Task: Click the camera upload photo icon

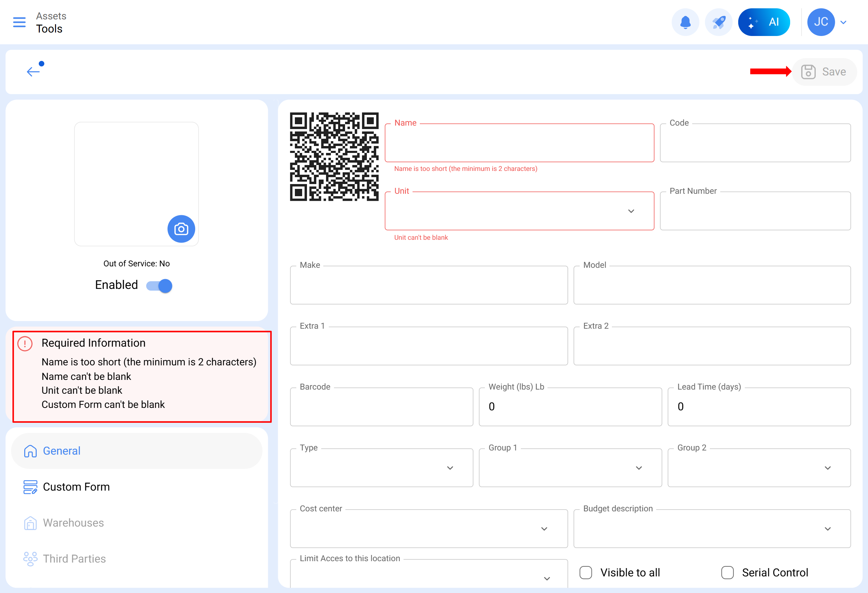Action: coord(181,229)
